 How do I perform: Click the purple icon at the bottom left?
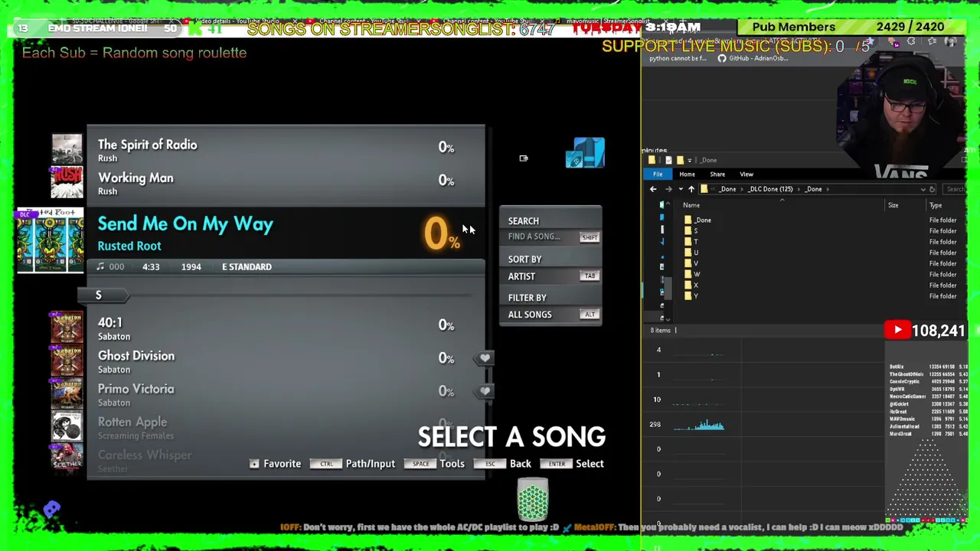coord(51,508)
